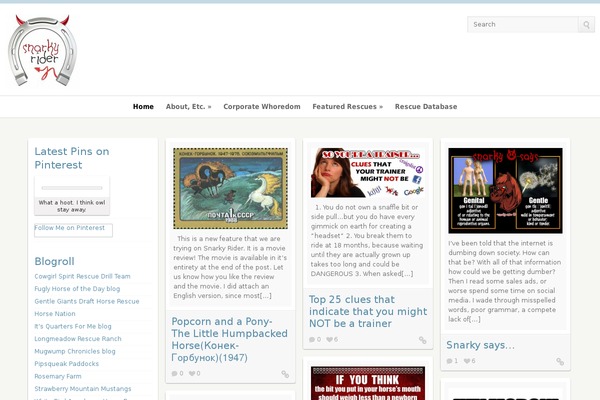The image size is (600, 400).
Task: Open Fugly Horse of the Day blog link
Action: [77, 289]
